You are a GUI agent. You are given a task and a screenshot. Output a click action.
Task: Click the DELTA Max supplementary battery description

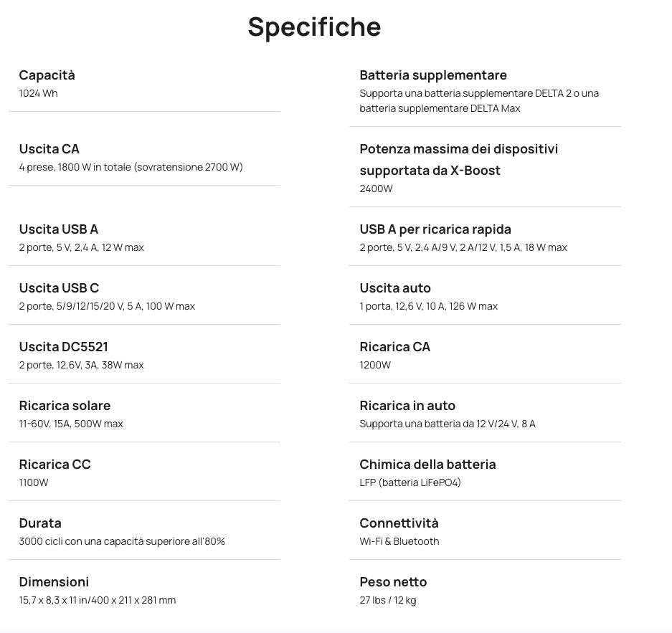pyautogui.click(x=478, y=100)
